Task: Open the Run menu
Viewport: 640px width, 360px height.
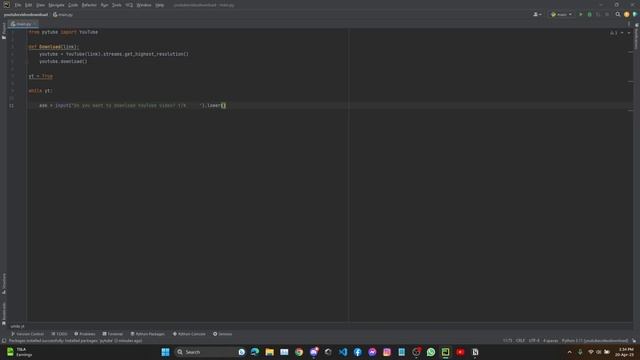Action: tap(104, 5)
